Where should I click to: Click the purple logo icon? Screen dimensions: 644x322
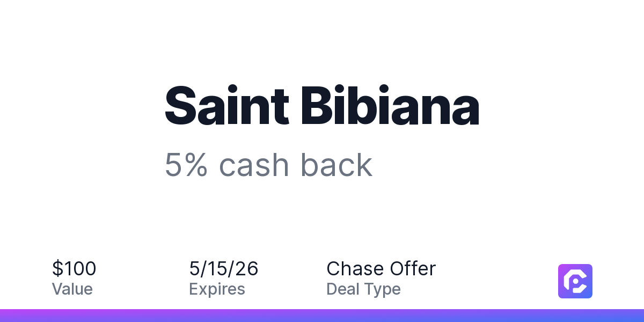(575, 281)
